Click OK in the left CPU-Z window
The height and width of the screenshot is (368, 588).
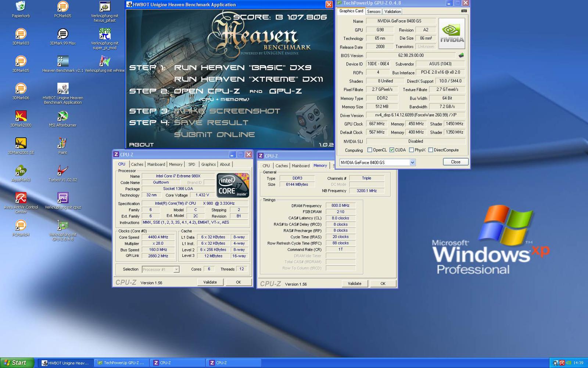tap(239, 282)
